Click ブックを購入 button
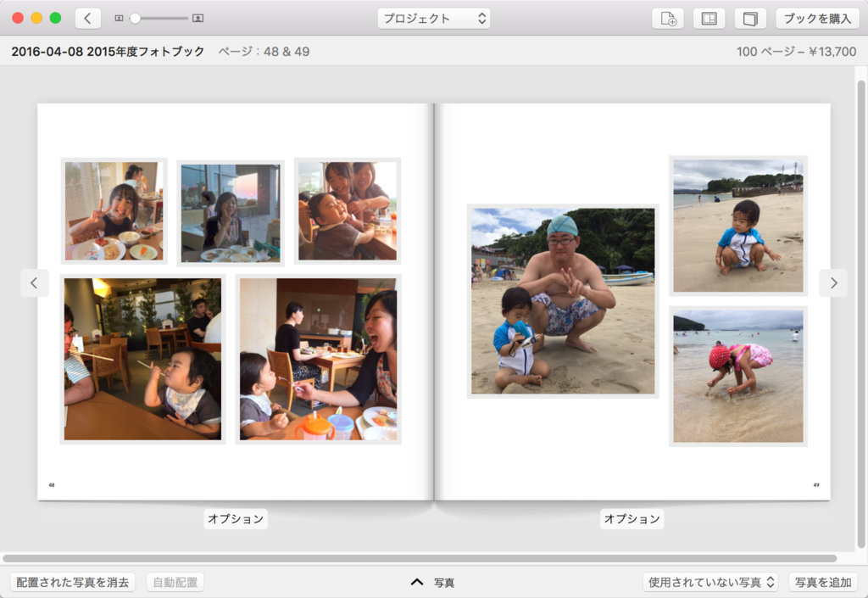 point(817,19)
